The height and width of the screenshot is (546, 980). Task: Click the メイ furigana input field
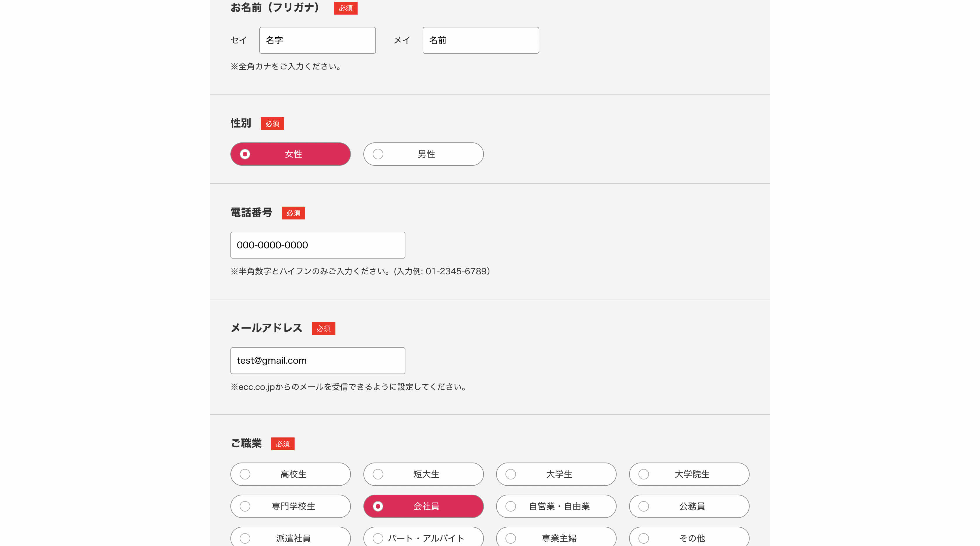tap(480, 40)
